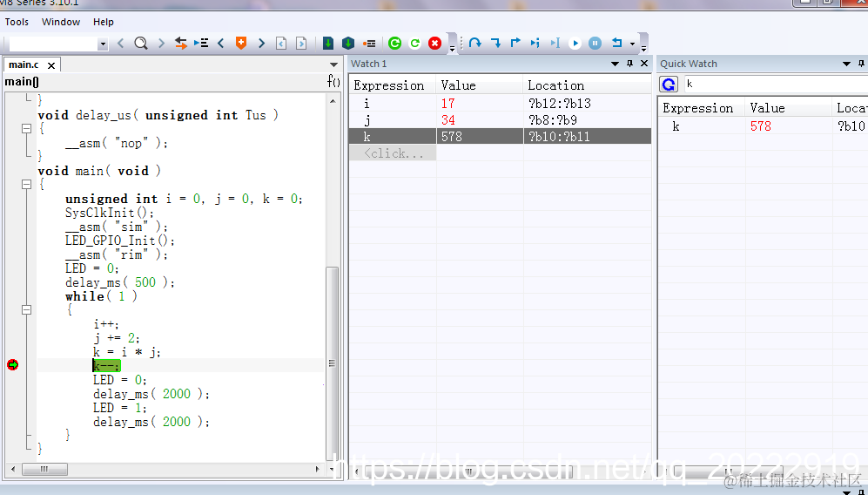Click the Run to Cursor icon
868x495 pixels.
(x=555, y=43)
